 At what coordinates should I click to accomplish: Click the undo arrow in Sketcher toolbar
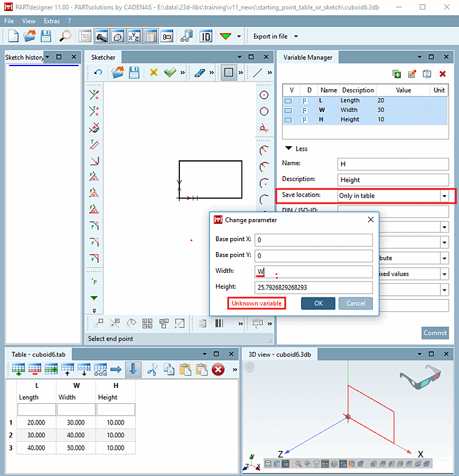98,73
